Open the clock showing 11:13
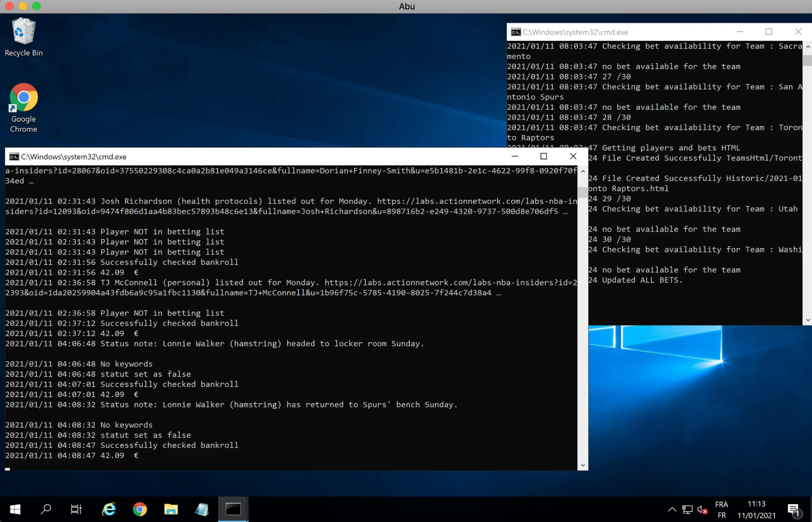The image size is (812, 522). tap(756, 510)
